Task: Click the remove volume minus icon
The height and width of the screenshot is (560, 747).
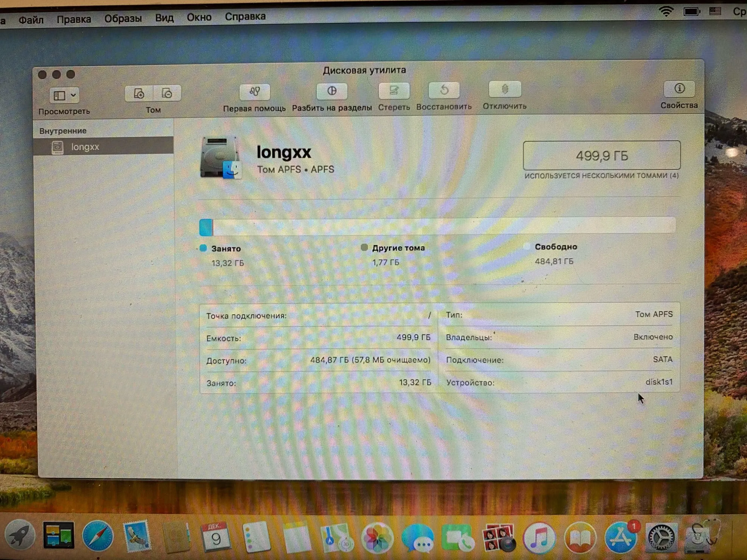Action: (x=167, y=93)
